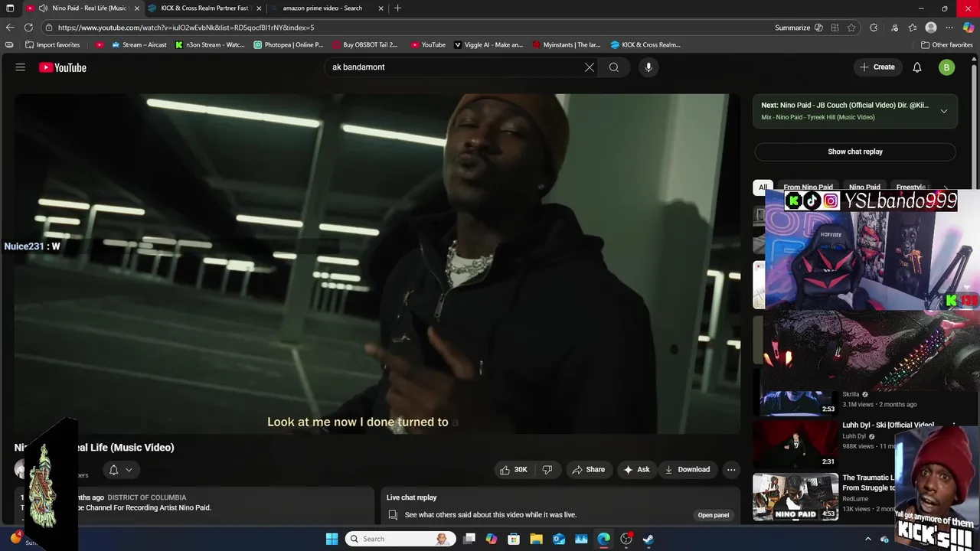Dislike the Nino Paid video
Image resolution: width=980 pixels, height=551 pixels.
click(547, 470)
